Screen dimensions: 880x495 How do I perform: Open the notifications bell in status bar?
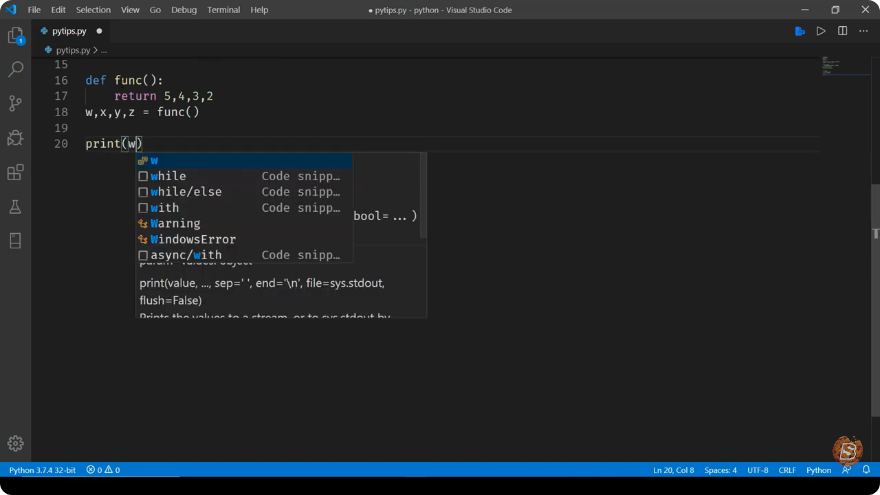(866, 469)
